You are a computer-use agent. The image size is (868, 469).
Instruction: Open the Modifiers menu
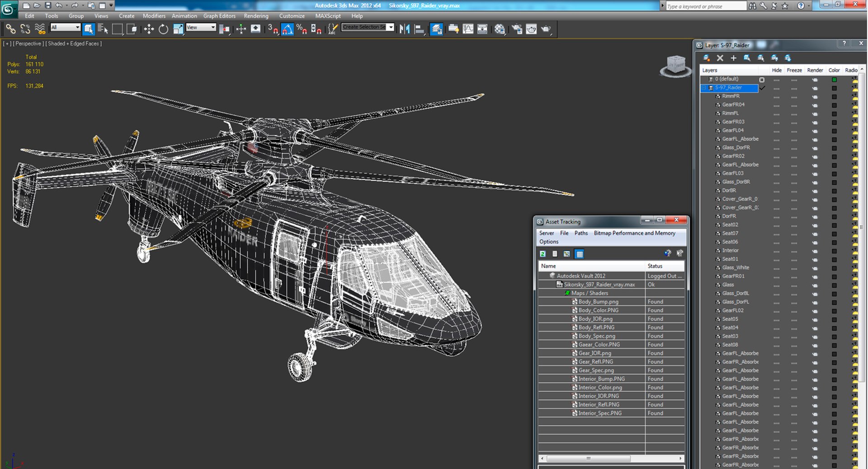tap(154, 16)
